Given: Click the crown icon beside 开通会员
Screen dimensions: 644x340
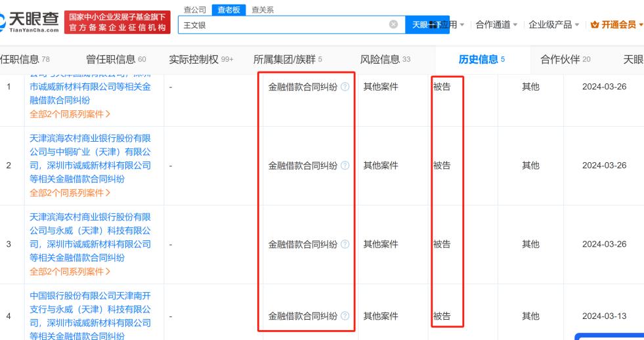Looking at the screenshot, I should (595, 24).
